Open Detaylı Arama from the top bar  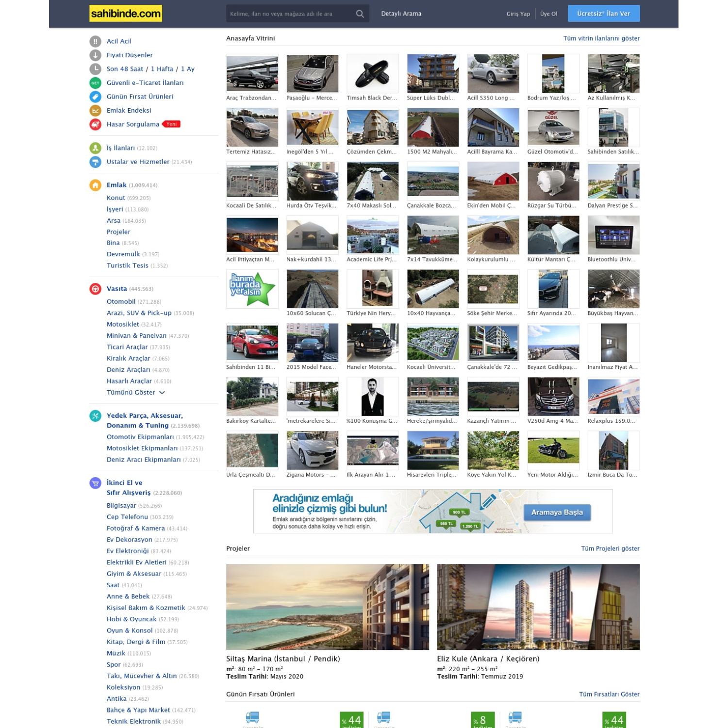pyautogui.click(x=402, y=14)
